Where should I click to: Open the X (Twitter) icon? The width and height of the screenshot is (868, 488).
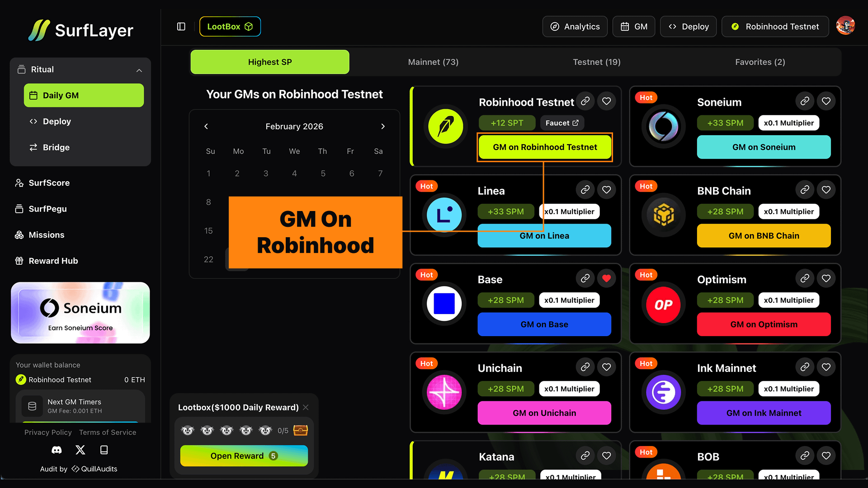point(80,450)
